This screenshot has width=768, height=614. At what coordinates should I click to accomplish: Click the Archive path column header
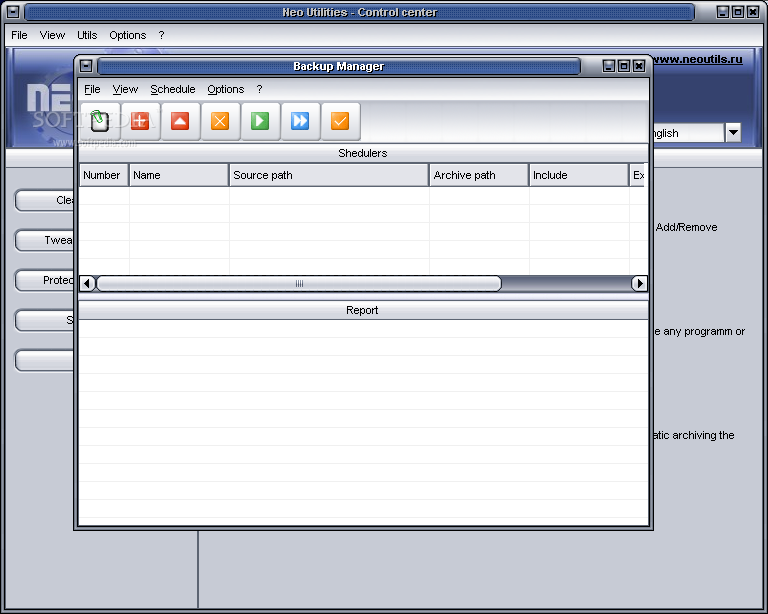[x=479, y=175]
